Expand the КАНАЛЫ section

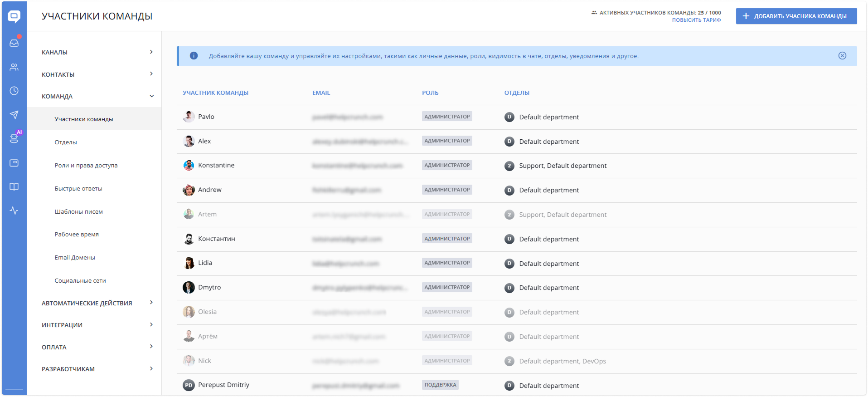point(97,52)
